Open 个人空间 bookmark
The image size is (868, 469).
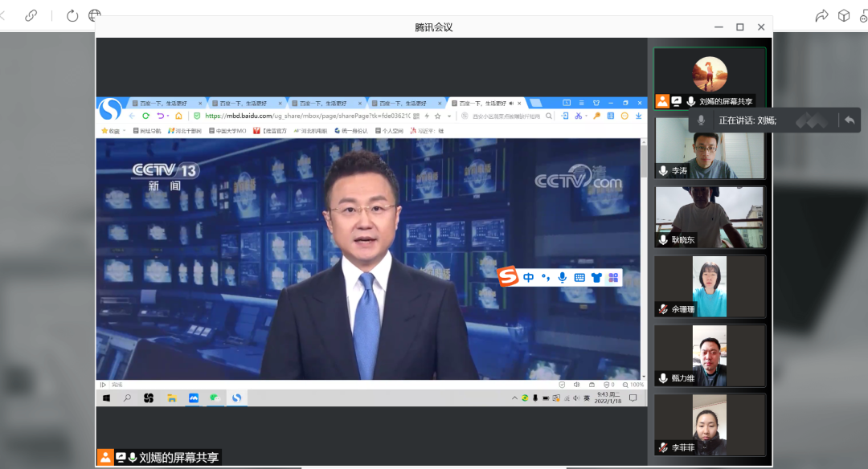tap(389, 131)
